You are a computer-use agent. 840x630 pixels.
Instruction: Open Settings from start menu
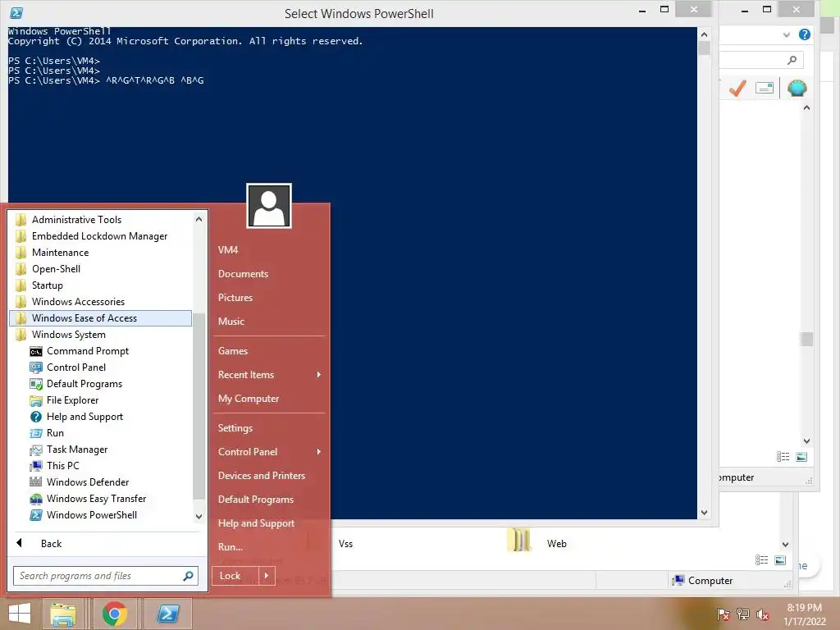click(x=235, y=428)
